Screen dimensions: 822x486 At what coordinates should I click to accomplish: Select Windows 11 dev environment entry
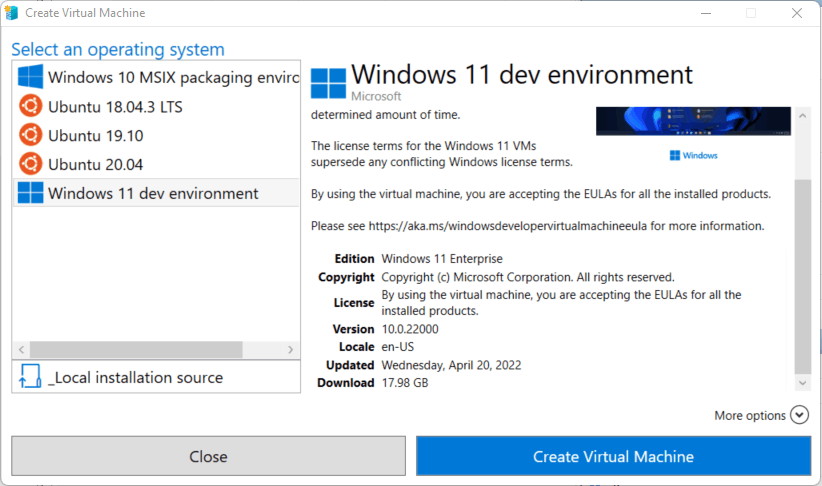click(156, 193)
